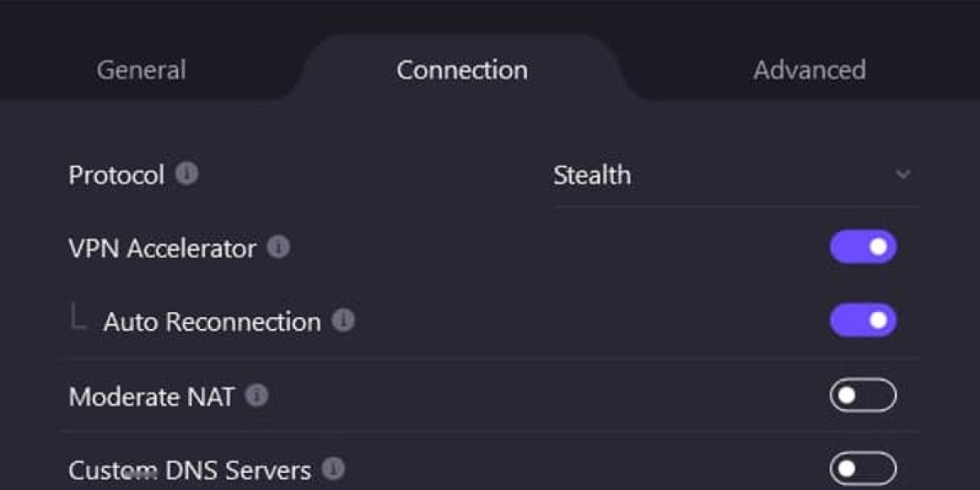The width and height of the screenshot is (980, 490).
Task: Click the Moderate NAT label text
Action: tap(152, 397)
